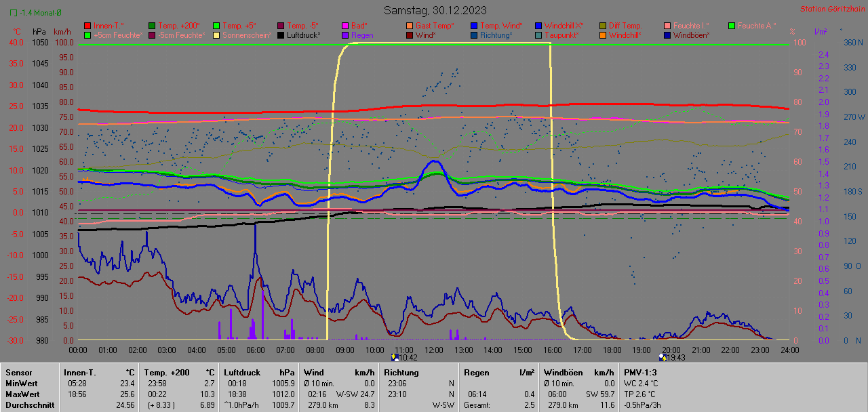Click the WC 2.4 °C value
This screenshot has height=412, width=868.
click(641, 383)
